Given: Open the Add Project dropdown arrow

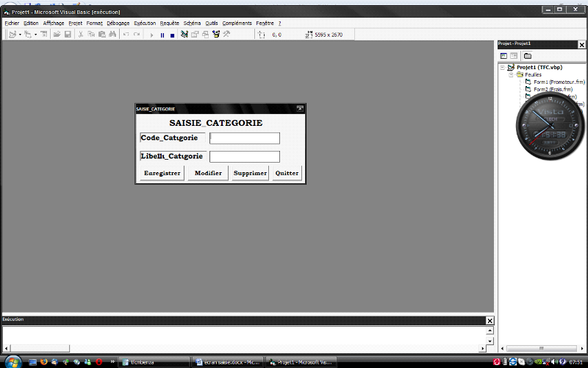Looking at the screenshot, I should coord(20,35).
